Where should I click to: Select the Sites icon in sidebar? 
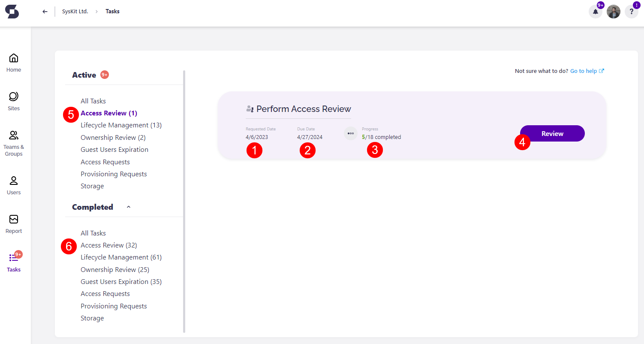click(13, 101)
